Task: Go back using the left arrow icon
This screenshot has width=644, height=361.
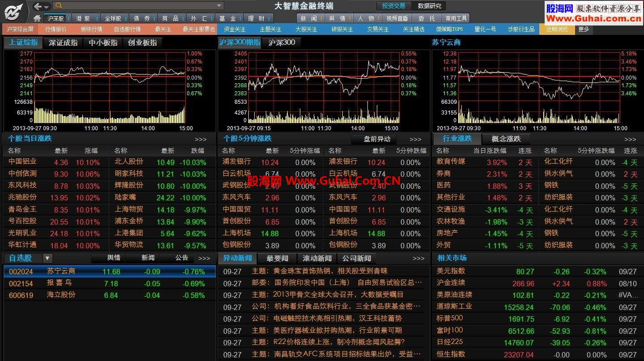Action: 38,6
